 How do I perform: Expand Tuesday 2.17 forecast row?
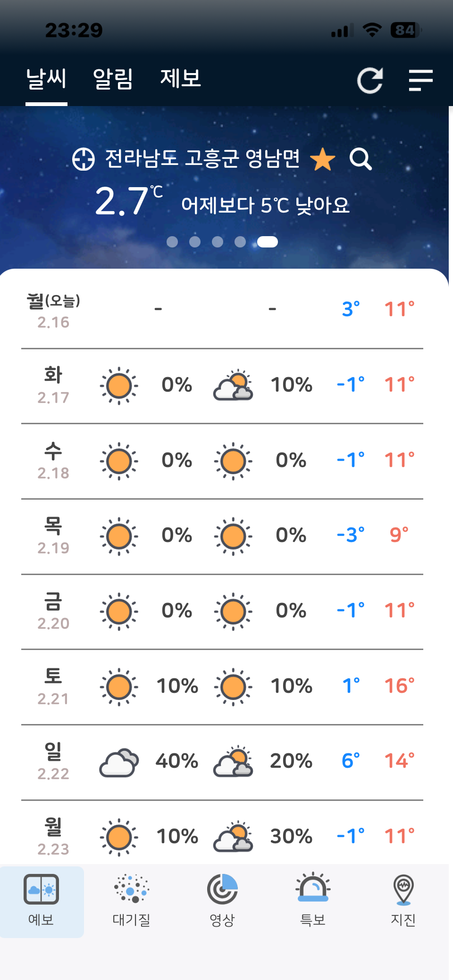(x=222, y=386)
